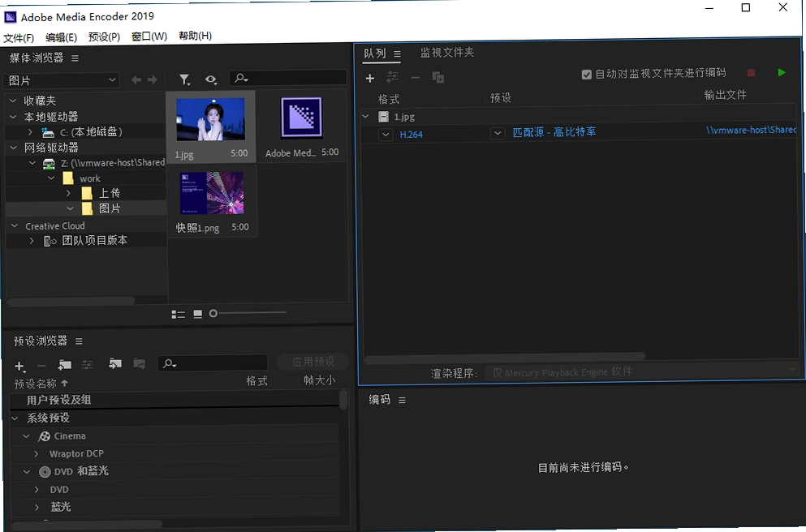Open the Preset Browser panel menu icon
Image resolution: width=806 pixels, height=532 pixels.
79,341
